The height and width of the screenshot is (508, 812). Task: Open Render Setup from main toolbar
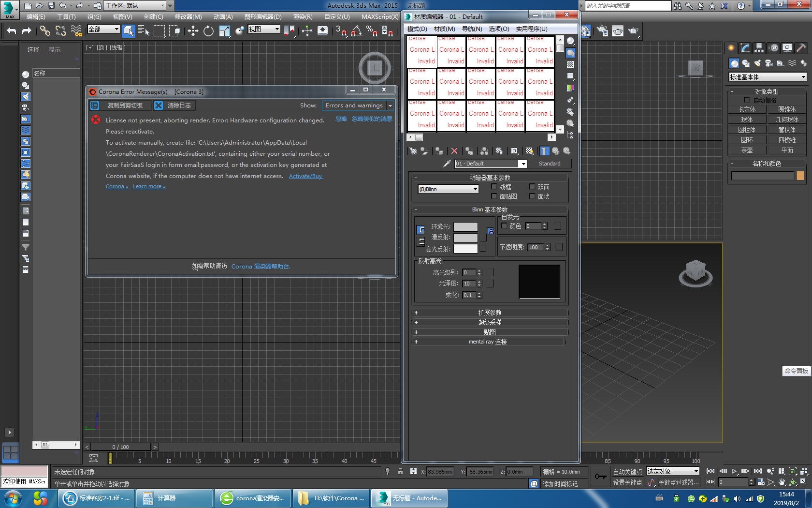602,31
